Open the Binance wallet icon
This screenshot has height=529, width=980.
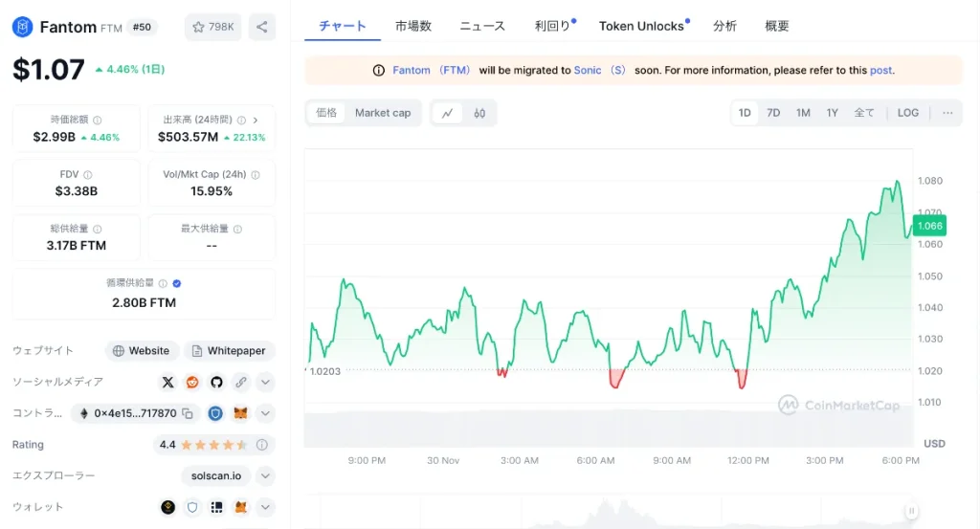(x=168, y=507)
